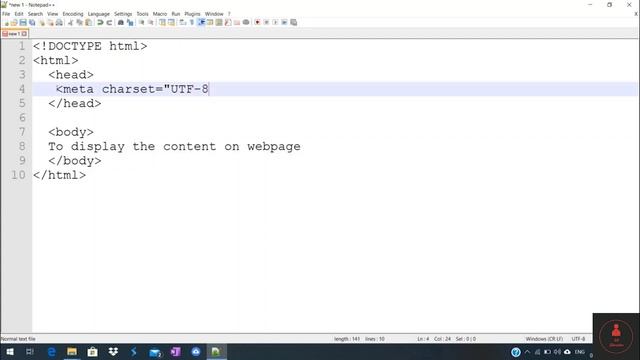Viewport: 640px width, 360px height.
Task: Click the Cut scissors icon
Action: tap(71, 22)
